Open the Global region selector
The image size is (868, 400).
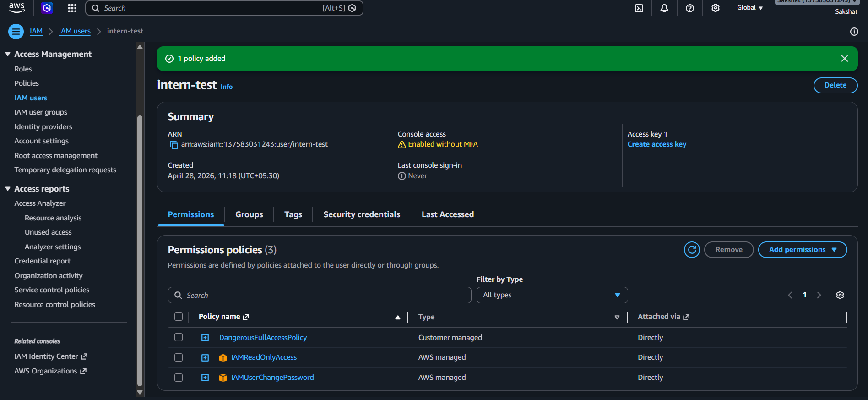750,8
